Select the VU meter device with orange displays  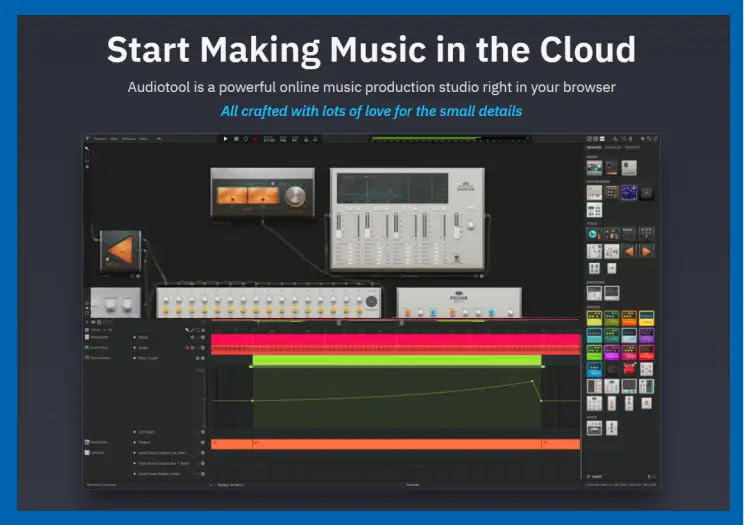click(262, 192)
